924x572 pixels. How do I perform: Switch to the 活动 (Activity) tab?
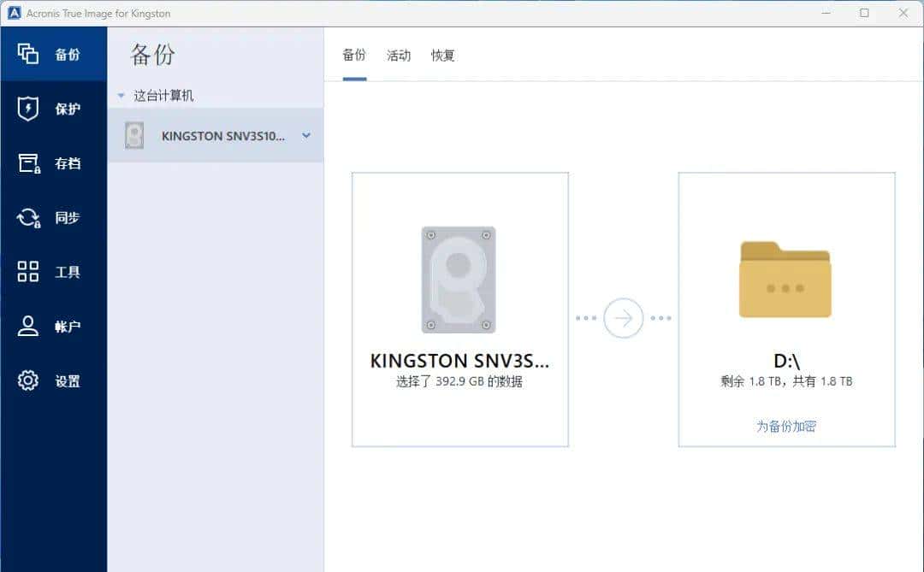[x=398, y=56]
